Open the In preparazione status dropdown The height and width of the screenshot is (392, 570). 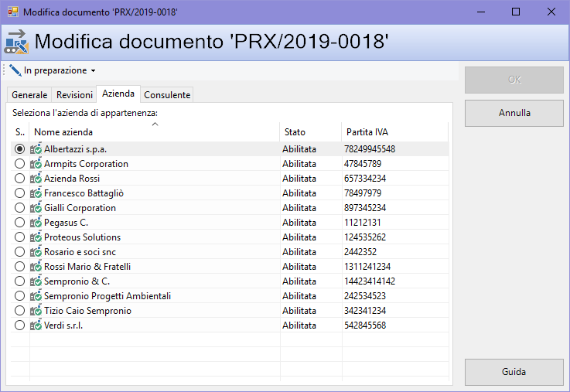(53, 70)
